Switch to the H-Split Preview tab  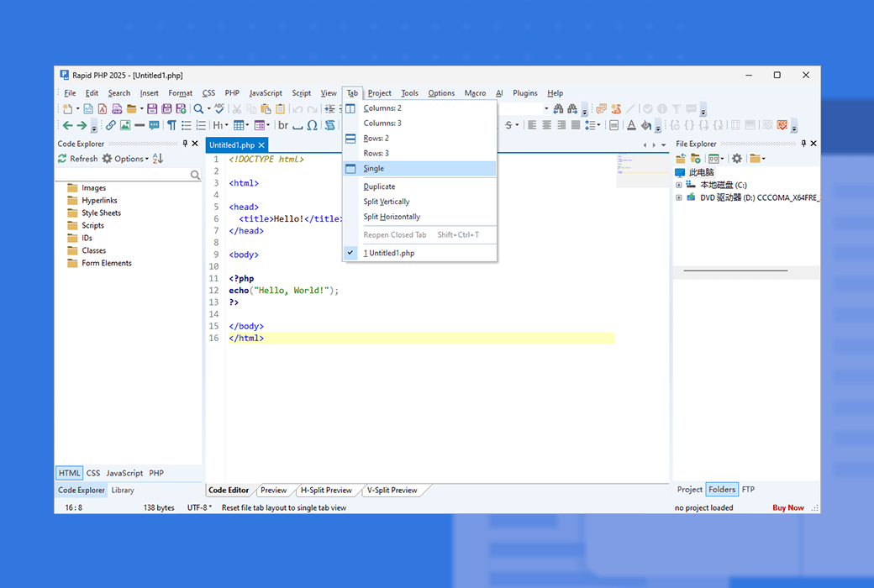tap(327, 491)
